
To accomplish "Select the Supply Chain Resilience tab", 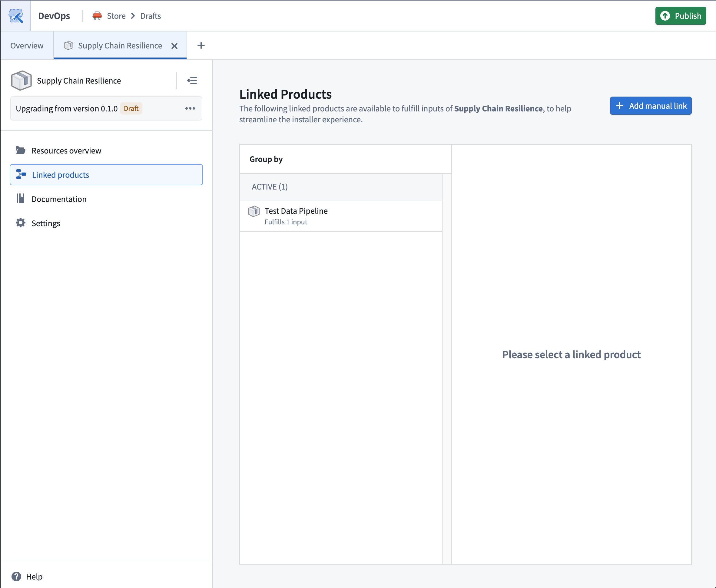I will (120, 46).
